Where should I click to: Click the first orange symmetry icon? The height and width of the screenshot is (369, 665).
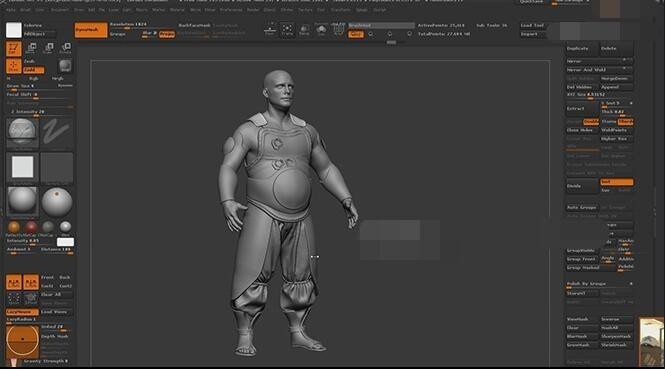[x=14, y=282]
